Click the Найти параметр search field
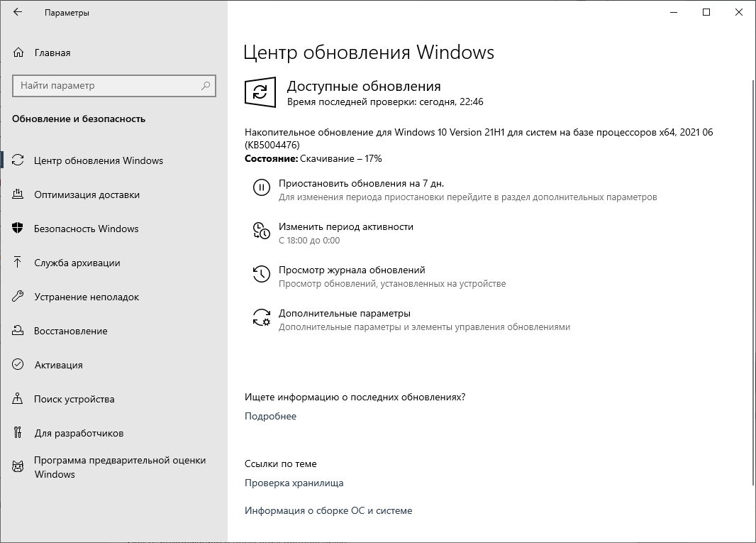Screen dimensions: 756x543 pyautogui.click(x=106, y=86)
